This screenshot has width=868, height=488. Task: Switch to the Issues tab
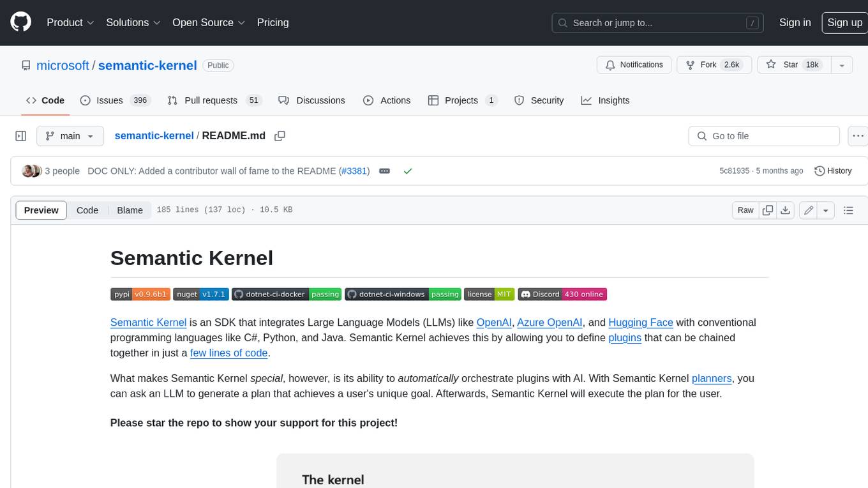(x=115, y=100)
